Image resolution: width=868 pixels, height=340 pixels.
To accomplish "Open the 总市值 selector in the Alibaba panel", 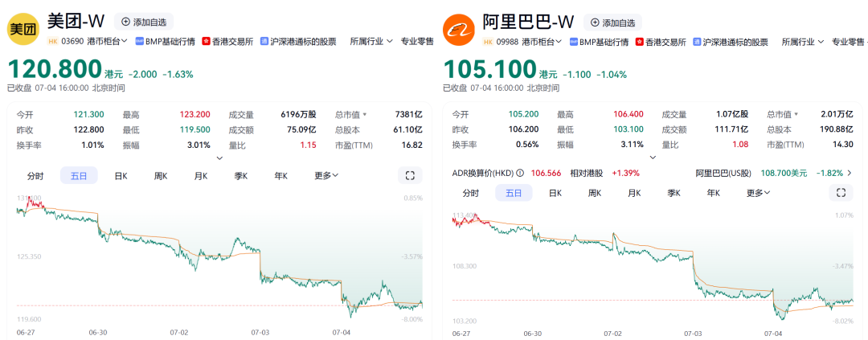I will (784, 114).
